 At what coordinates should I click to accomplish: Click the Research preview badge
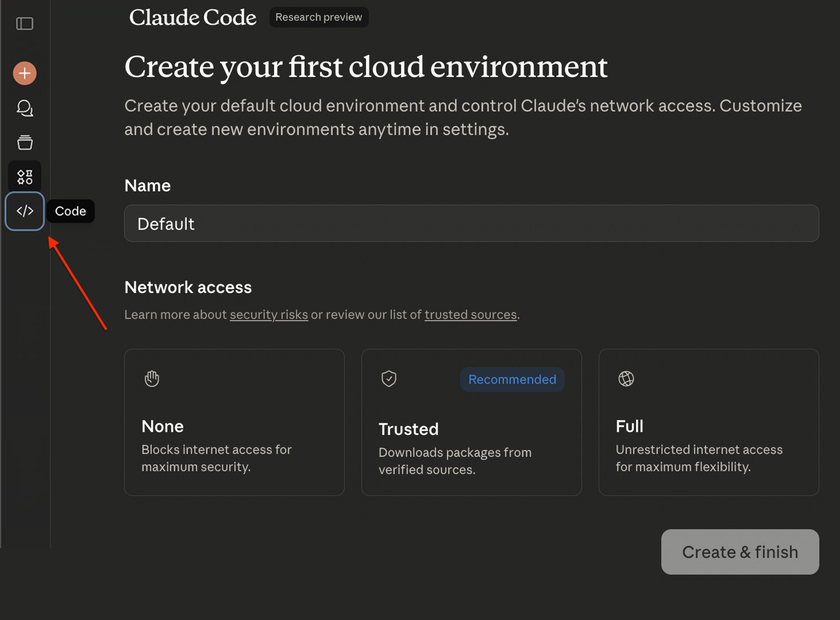[x=319, y=17]
